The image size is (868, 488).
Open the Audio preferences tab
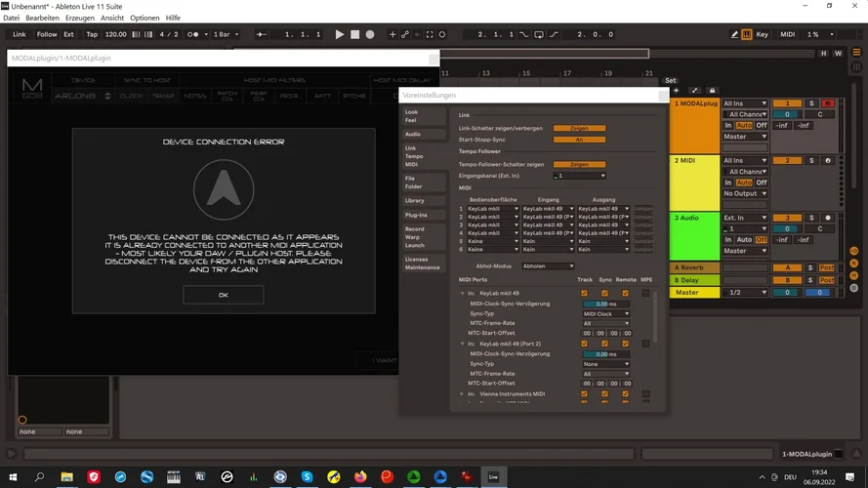413,134
